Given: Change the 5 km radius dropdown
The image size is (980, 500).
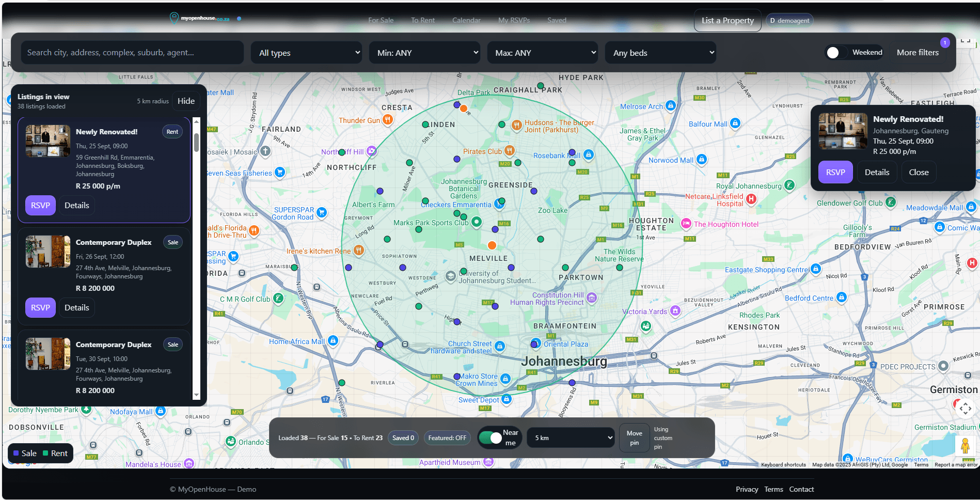Looking at the screenshot, I should point(571,437).
